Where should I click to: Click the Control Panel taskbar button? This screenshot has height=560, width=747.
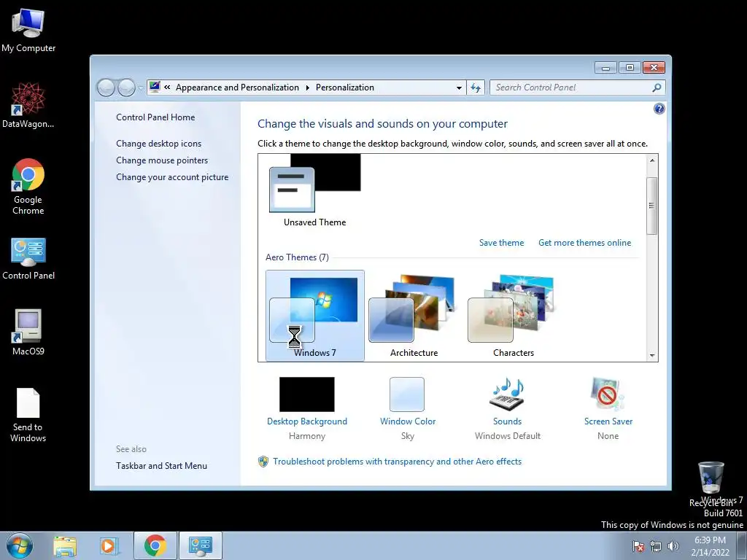point(201,545)
